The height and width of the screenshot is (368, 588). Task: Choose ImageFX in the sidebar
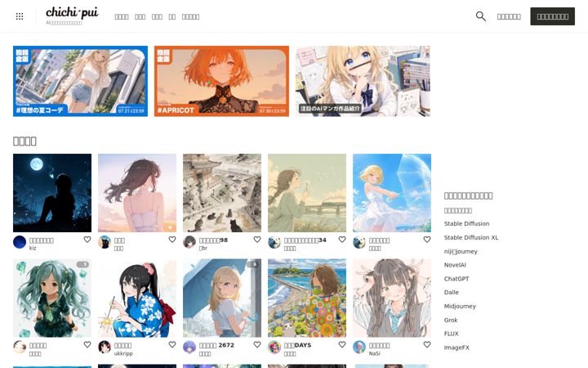tap(457, 348)
